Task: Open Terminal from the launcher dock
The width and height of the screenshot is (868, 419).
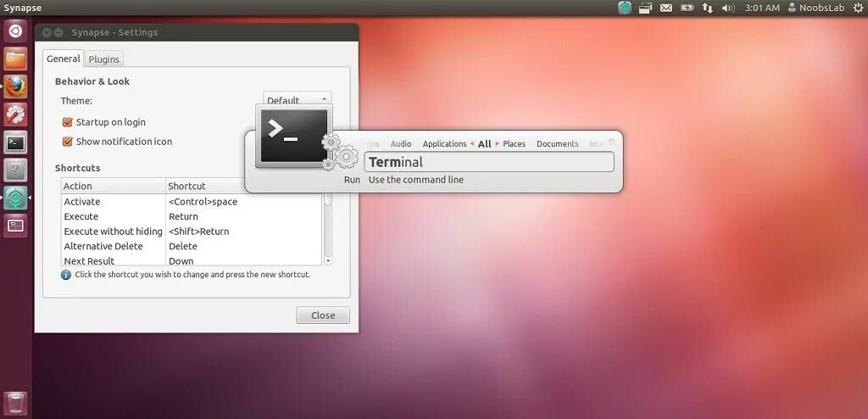Action: 15,143
